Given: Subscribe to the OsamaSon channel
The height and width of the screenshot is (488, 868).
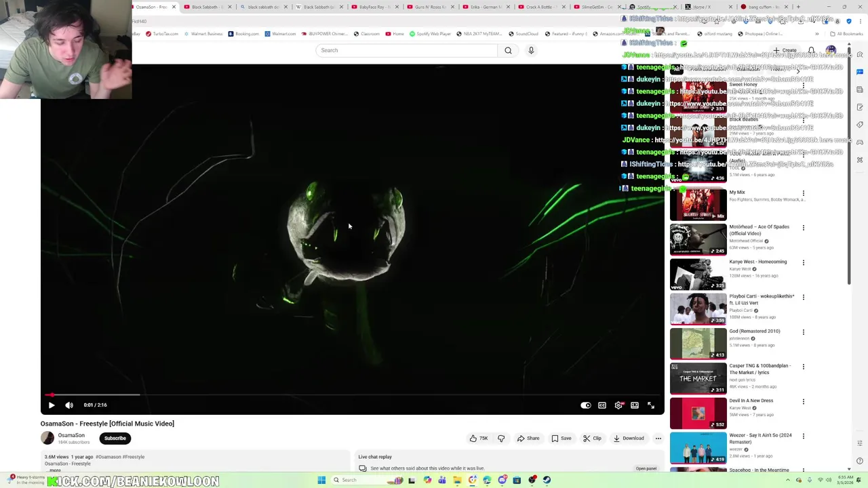Looking at the screenshot, I should [x=115, y=439].
